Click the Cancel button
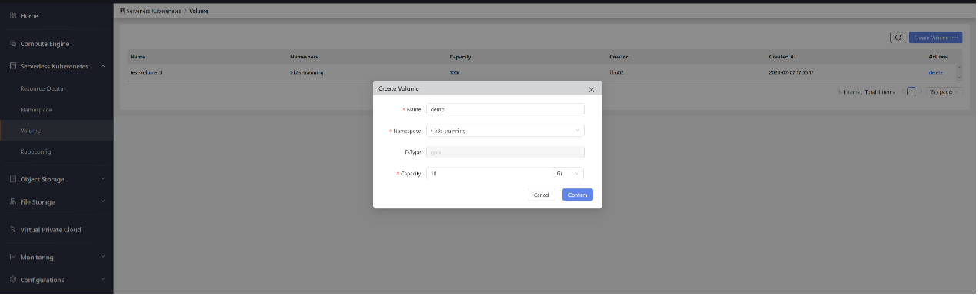The image size is (980, 296). click(542, 195)
